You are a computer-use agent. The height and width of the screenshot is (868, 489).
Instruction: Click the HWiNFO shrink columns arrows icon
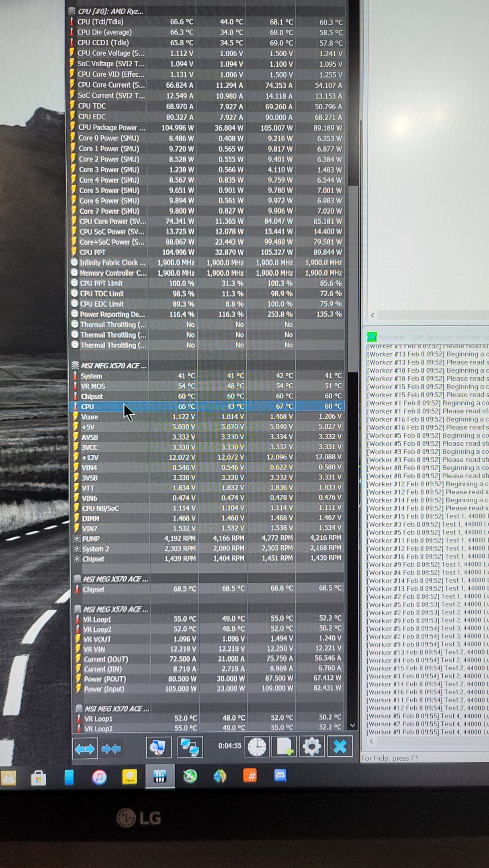pos(111,748)
